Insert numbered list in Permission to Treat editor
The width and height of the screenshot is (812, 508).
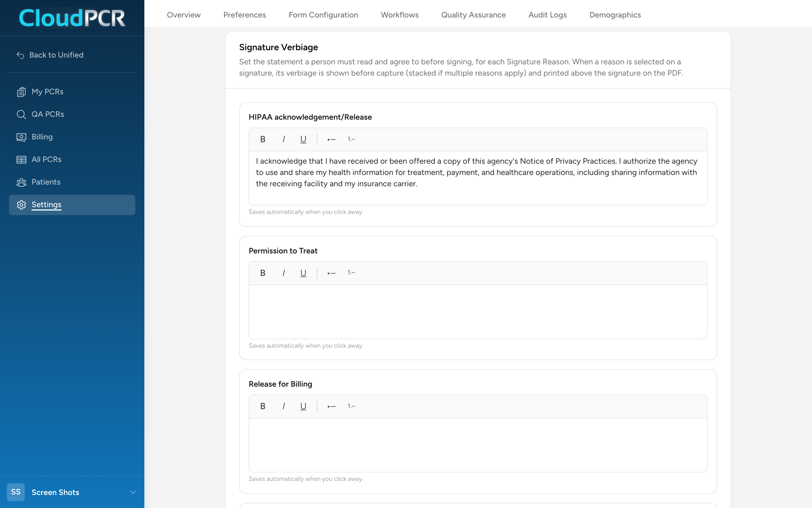coord(351,273)
